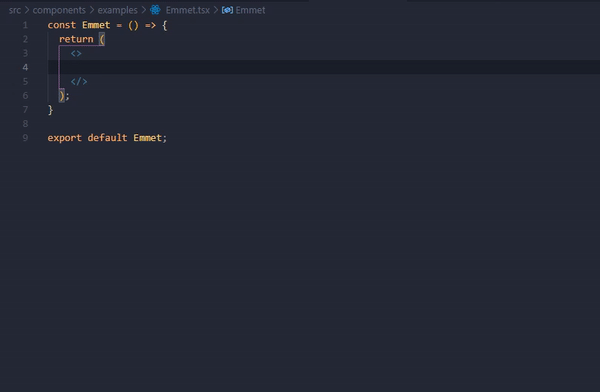Expand the chevron after Emmet.tsx breadcrumb
The image size is (600, 392).
[216, 10]
